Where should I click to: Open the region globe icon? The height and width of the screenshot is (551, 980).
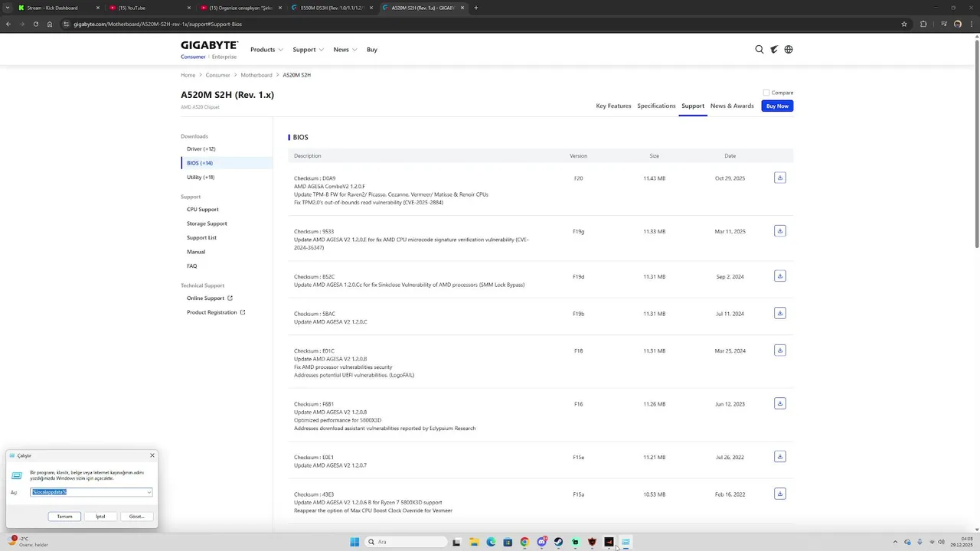tap(789, 49)
